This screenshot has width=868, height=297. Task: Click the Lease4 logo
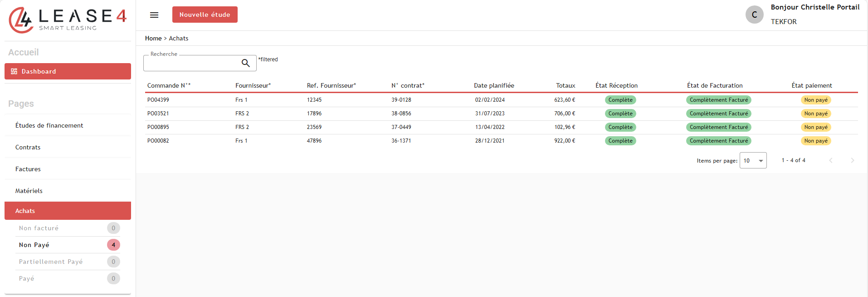(x=68, y=20)
